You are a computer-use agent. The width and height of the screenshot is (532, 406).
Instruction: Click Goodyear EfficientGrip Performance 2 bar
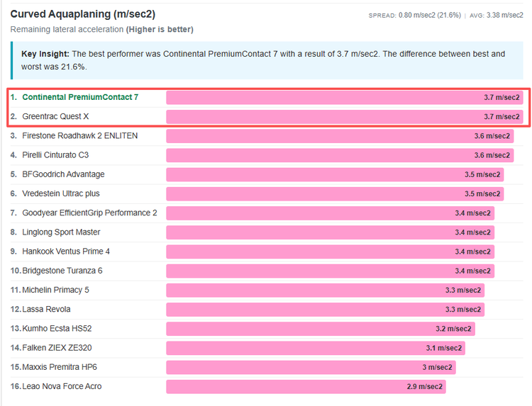coord(330,213)
